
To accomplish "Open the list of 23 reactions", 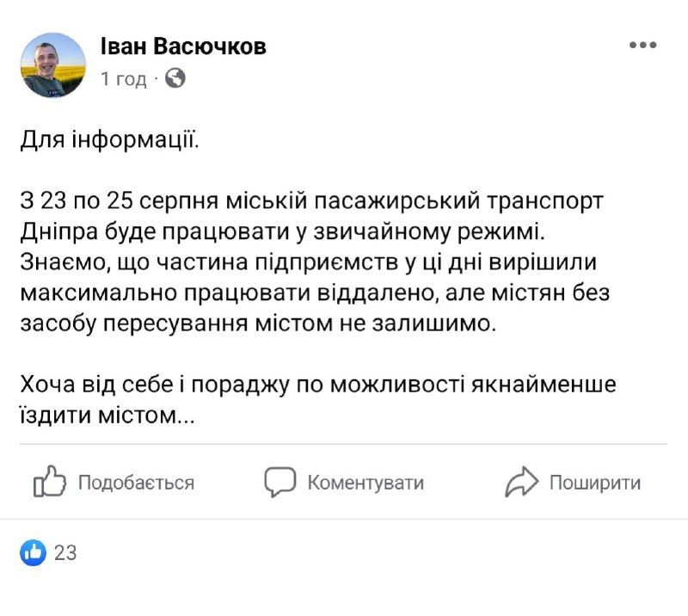I will click(x=65, y=552).
